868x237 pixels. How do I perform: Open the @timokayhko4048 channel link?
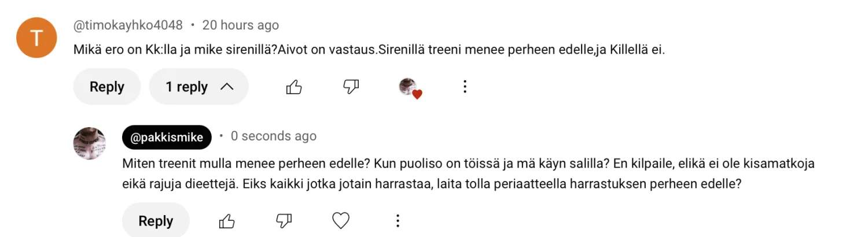click(128, 25)
